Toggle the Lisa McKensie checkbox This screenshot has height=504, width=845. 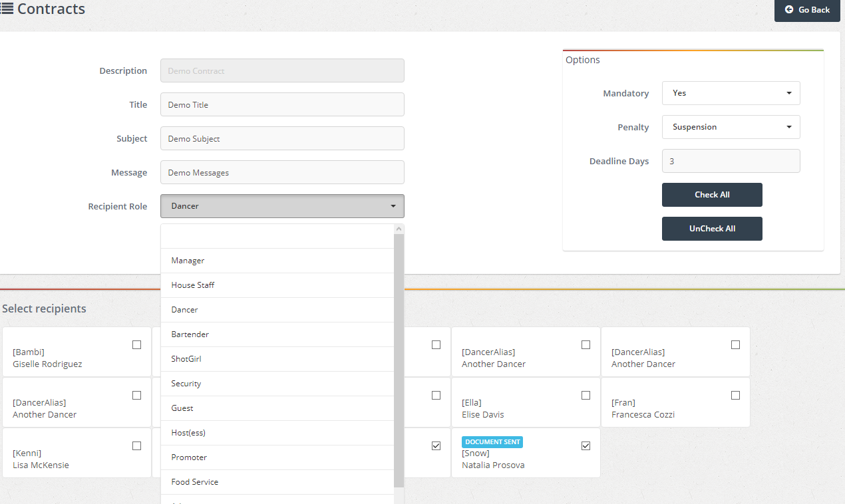point(136,445)
